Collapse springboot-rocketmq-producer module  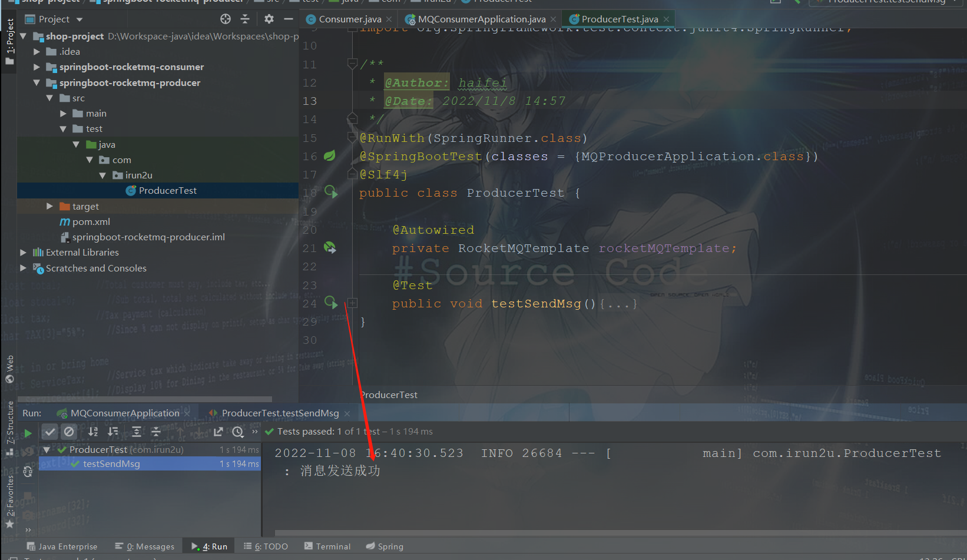coord(37,83)
